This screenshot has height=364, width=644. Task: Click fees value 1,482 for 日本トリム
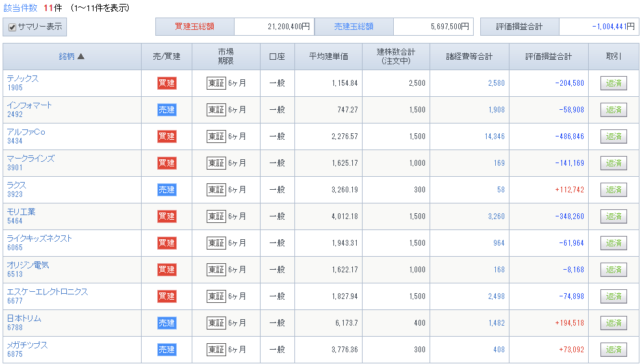pyautogui.click(x=496, y=323)
